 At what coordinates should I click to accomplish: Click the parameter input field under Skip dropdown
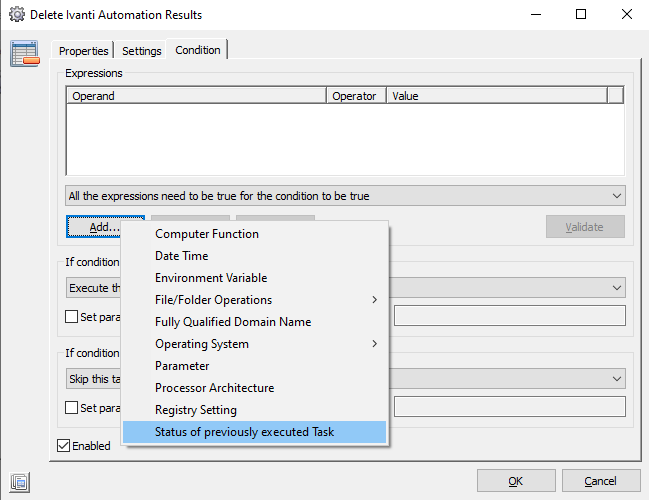pos(510,407)
